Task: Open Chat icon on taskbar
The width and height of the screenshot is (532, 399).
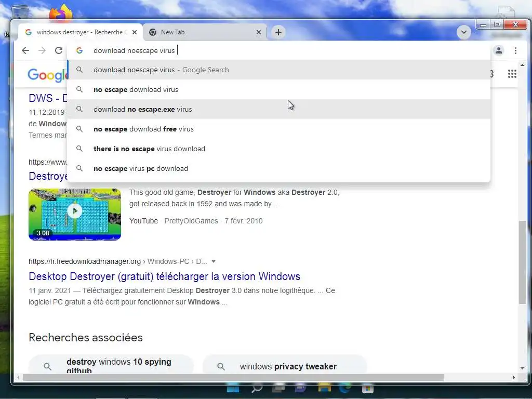Action: pyautogui.click(x=300, y=389)
